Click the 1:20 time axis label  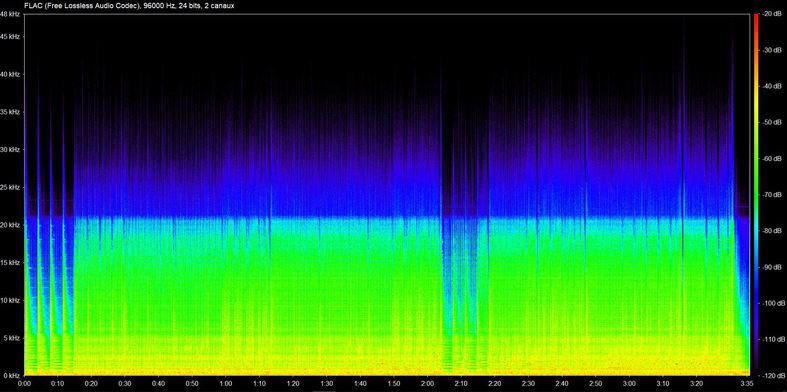(x=293, y=383)
